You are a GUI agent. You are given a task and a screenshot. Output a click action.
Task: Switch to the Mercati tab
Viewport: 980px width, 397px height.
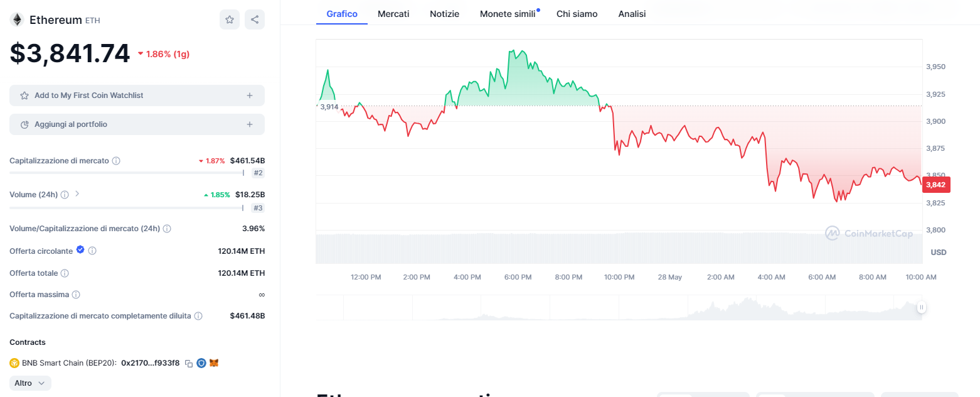pos(393,14)
